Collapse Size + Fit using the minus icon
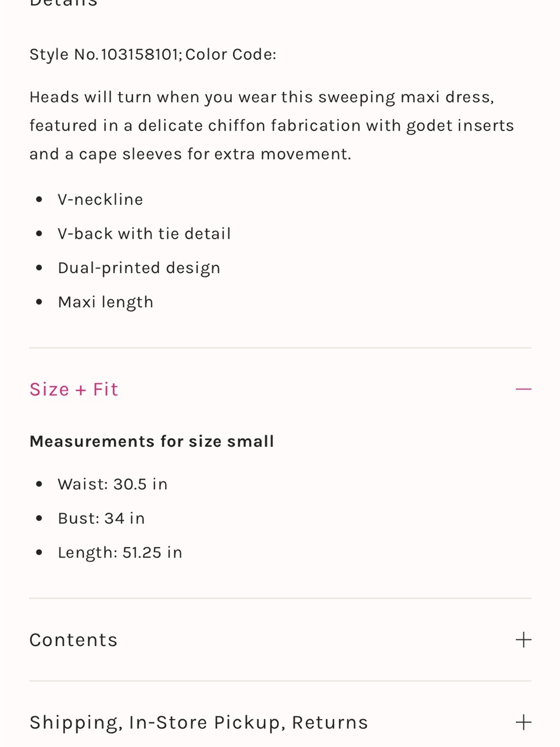 pos(523,389)
